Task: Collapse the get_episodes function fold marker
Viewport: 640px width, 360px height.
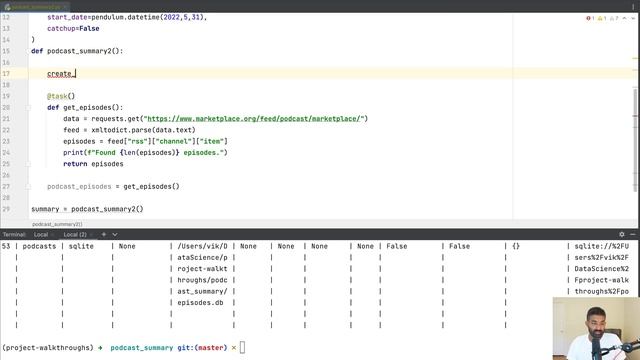Action: tap(28, 108)
